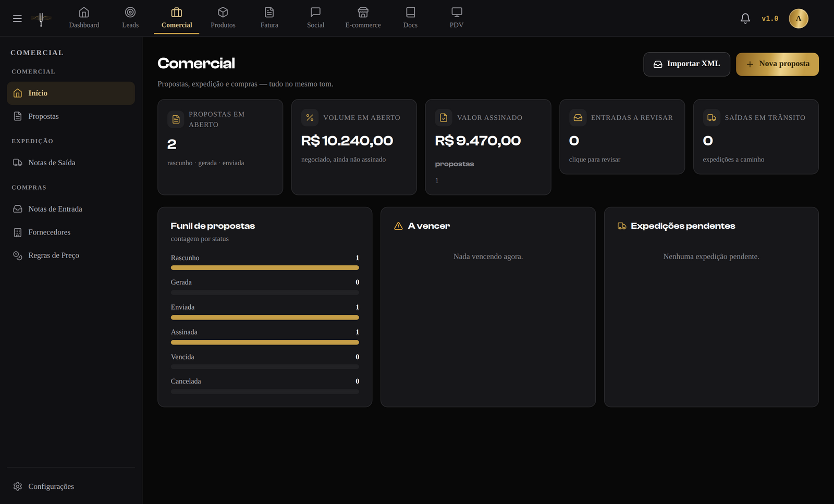The height and width of the screenshot is (504, 834).
Task: Click the Enviada progress bar
Action: [265, 317]
